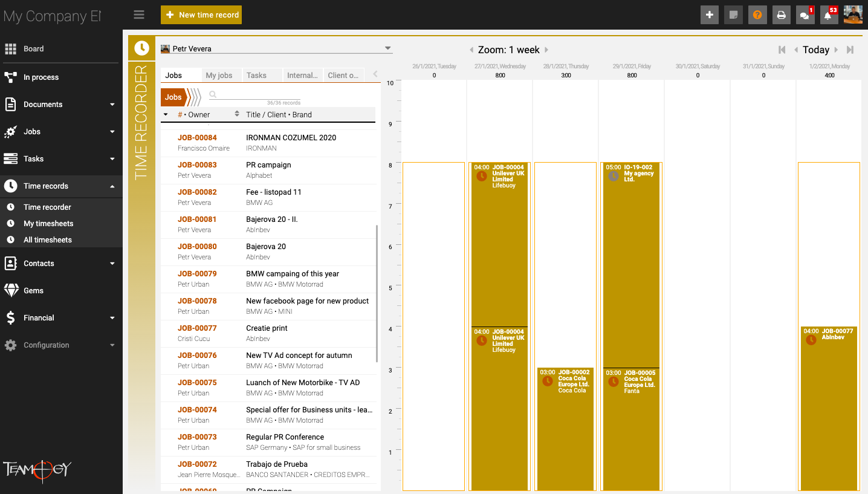This screenshot has height=494, width=868.
Task: Open job link JOB-00075
Action: coord(197,383)
